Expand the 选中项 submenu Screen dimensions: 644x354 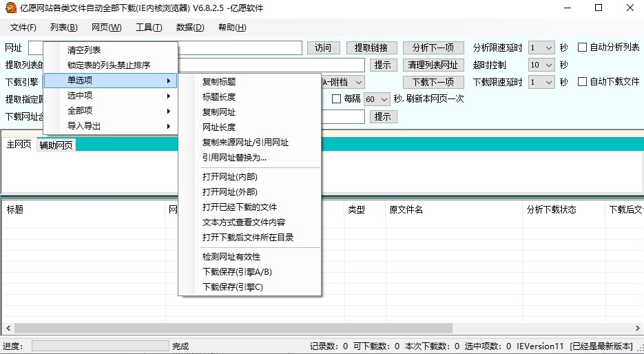[111, 96]
